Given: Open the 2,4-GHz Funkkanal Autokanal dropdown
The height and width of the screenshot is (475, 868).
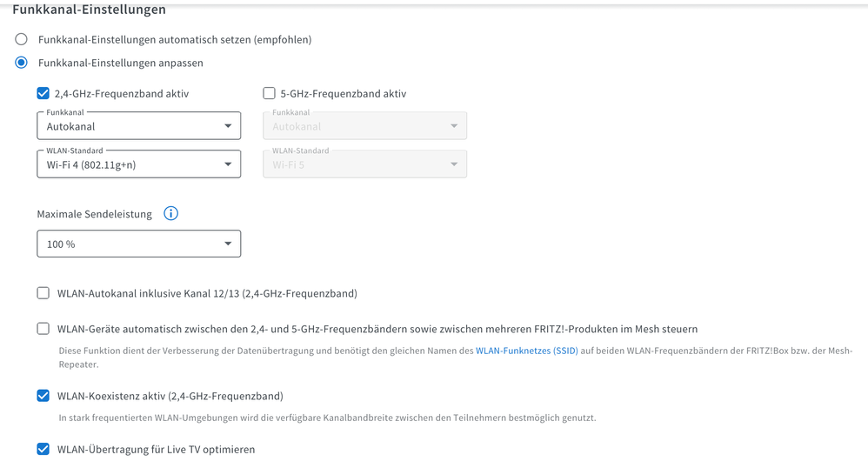Looking at the screenshot, I should point(138,126).
